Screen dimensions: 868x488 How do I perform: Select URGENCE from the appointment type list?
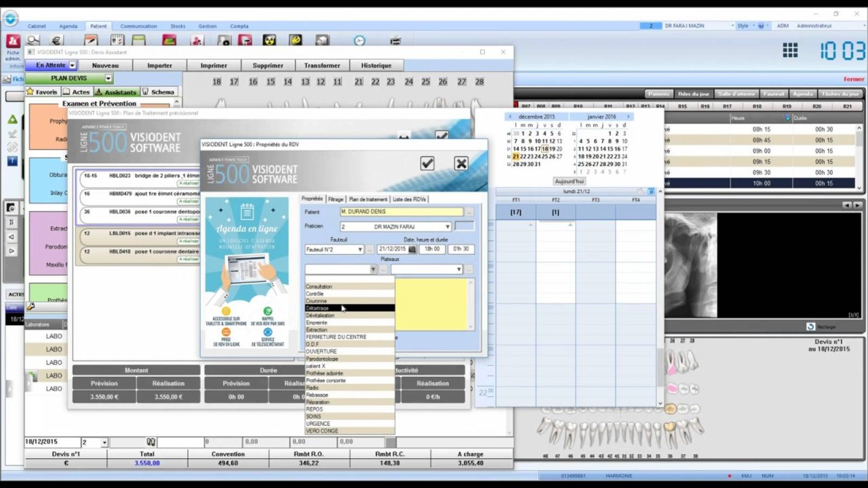(x=318, y=423)
